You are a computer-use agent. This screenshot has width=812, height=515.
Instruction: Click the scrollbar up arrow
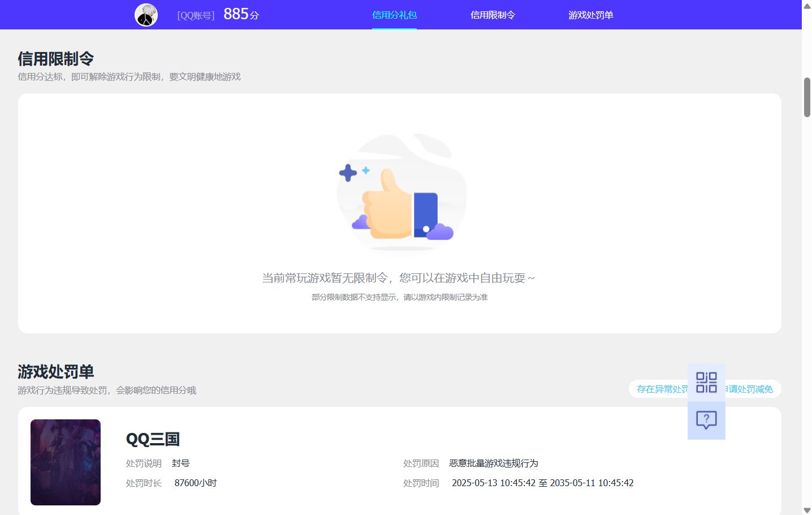click(806, 7)
